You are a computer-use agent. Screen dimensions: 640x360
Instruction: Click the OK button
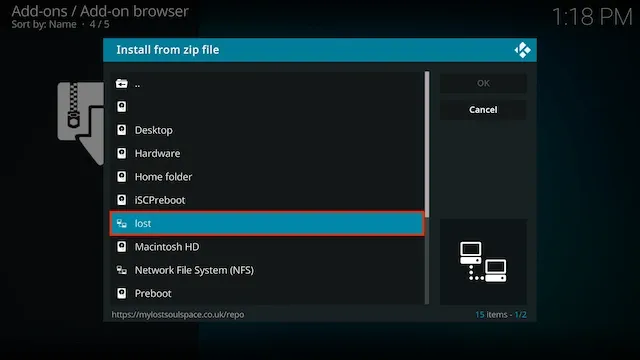click(x=483, y=83)
